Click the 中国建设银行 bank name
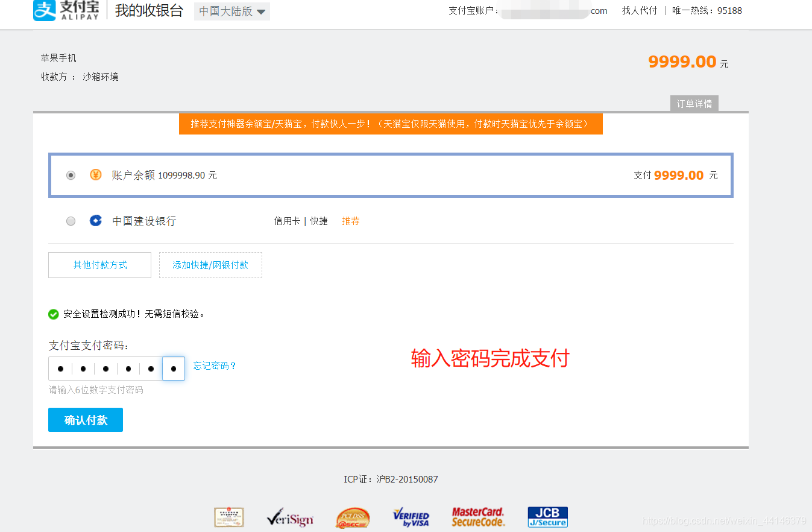 point(144,221)
